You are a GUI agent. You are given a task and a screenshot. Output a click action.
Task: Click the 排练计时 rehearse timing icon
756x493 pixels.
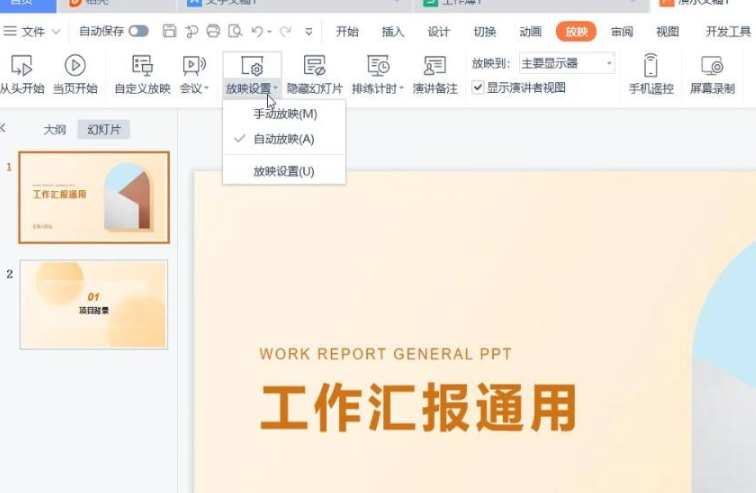[x=378, y=66]
